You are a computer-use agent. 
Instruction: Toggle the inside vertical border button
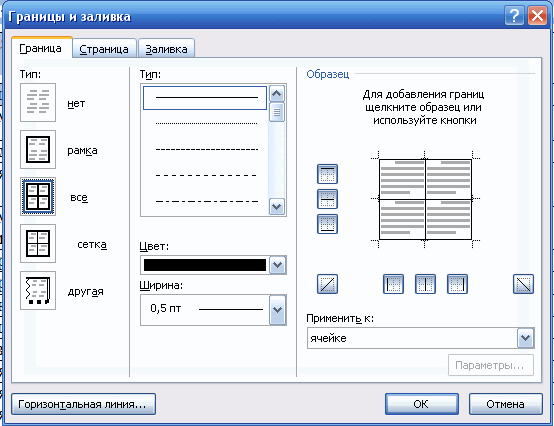coord(425,284)
